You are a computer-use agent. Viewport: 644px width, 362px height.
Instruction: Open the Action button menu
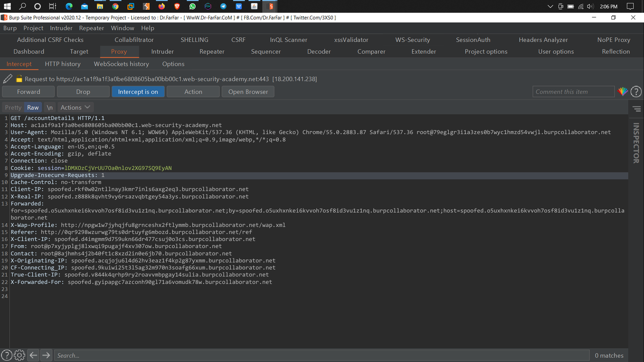pyautogui.click(x=193, y=92)
